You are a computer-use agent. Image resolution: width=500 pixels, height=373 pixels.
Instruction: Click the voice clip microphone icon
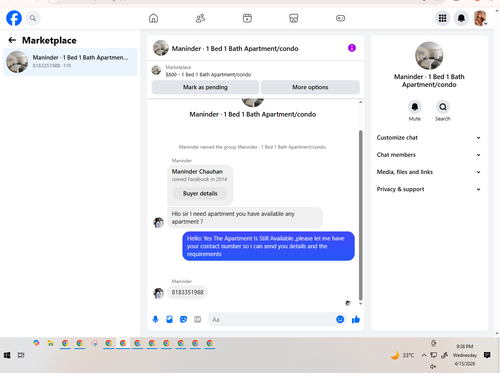point(155,319)
